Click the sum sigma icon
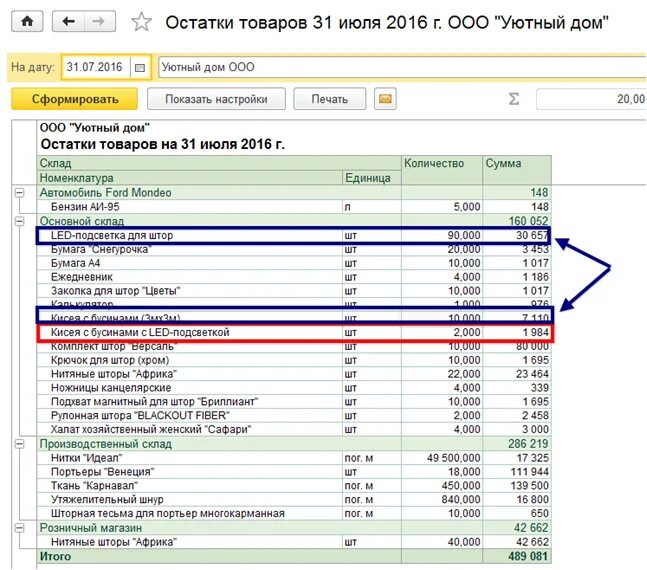Screen dimensions: 647x570 (514, 99)
